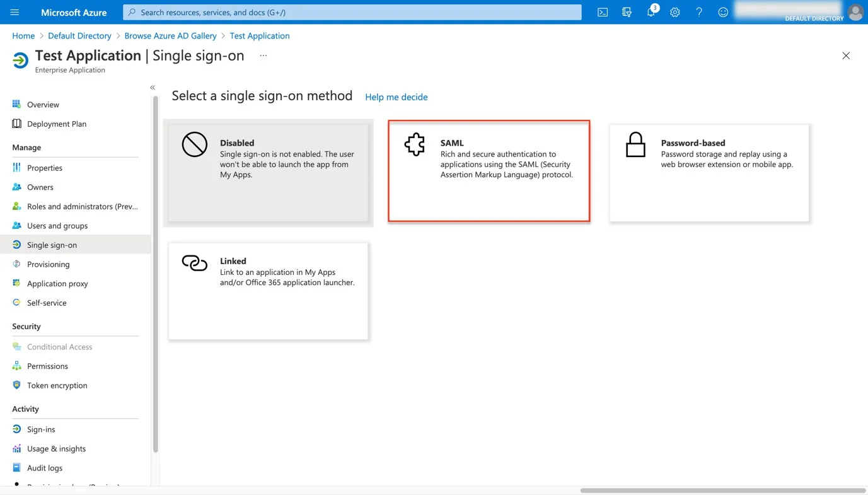The image size is (868, 495).
Task: Open the more options ellipsis near title
Action: pyautogui.click(x=263, y=55)
